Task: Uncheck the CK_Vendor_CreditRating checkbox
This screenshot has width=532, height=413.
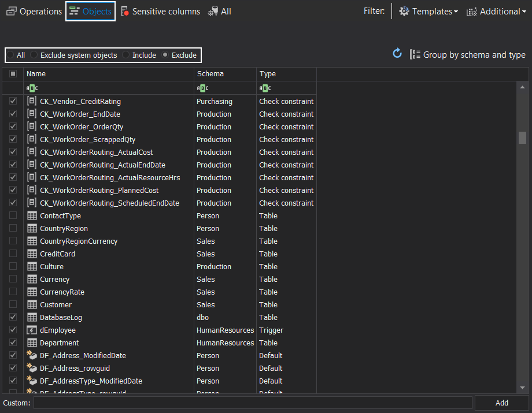Action: click(x=13, y=101)
